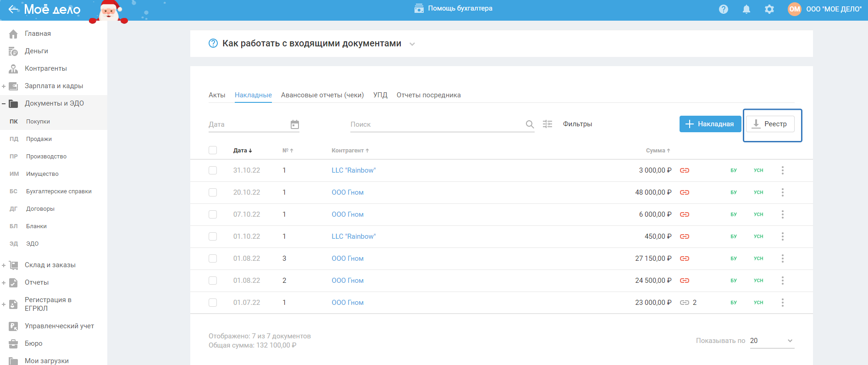Click the ОМ account avatar

795,9
